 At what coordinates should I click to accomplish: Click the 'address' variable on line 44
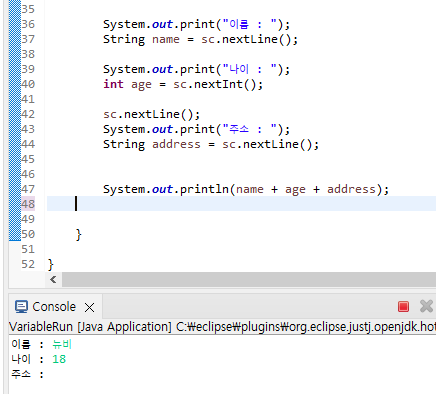(x=176, y=144)
